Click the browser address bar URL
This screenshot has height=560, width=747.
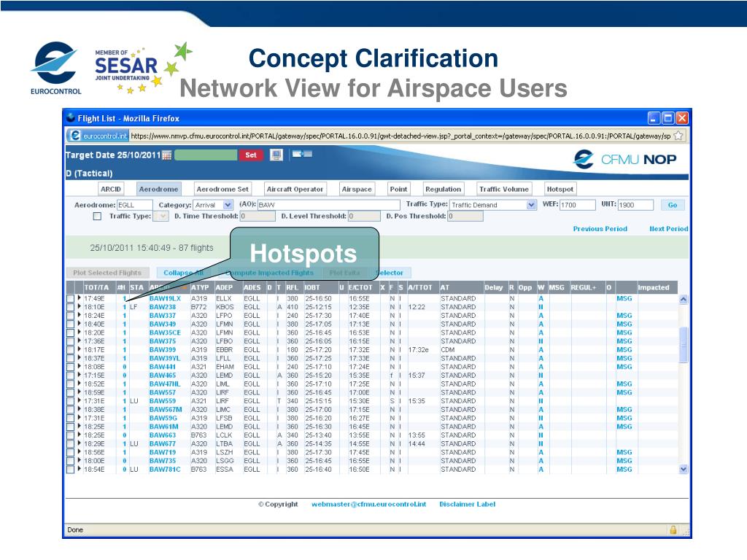pyautogui.click(x=400, y=136)
